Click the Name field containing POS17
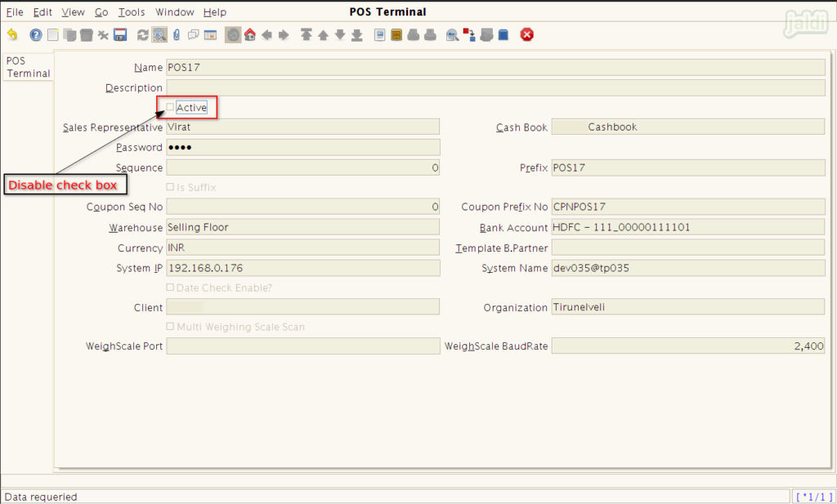 [x=495, y=67]
